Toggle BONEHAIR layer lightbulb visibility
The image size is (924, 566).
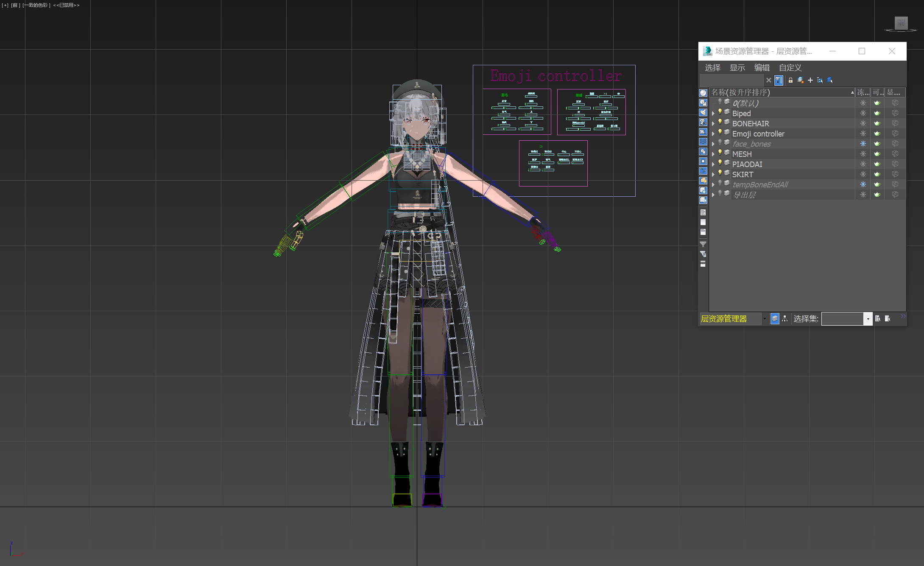click(x=720, y=123)
